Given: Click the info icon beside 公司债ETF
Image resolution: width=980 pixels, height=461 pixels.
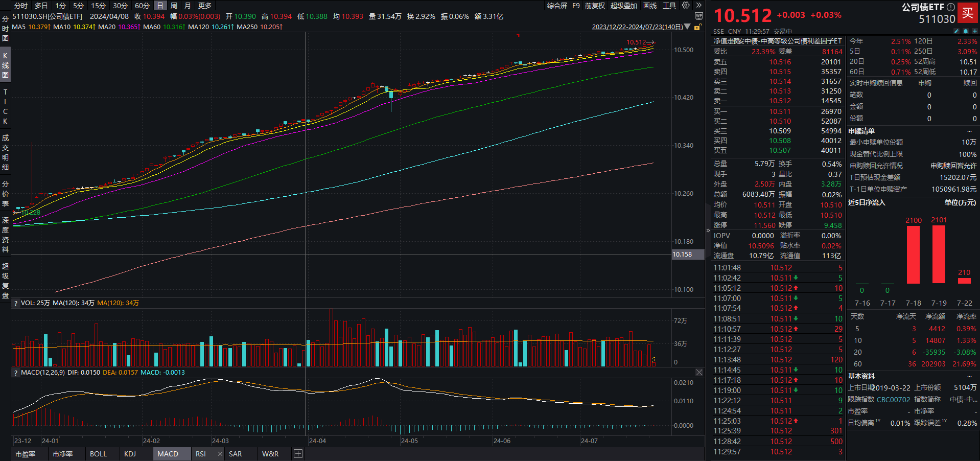Looking at the screenshot, I should (x=951, y=7).
